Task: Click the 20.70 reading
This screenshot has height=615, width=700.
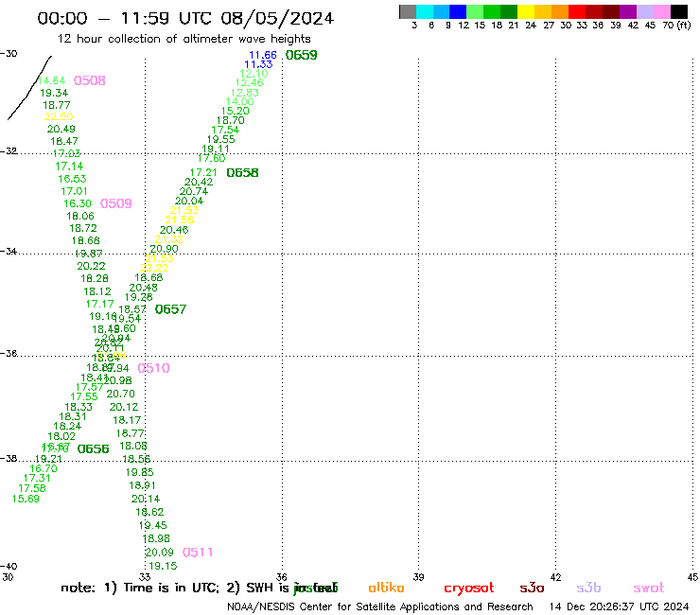Action: [120, 394]
